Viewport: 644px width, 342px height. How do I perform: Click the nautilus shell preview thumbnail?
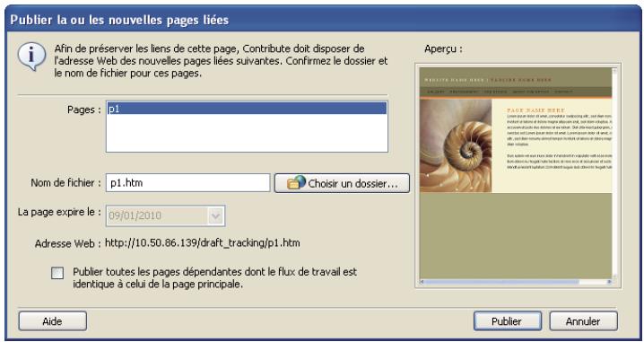456,146
